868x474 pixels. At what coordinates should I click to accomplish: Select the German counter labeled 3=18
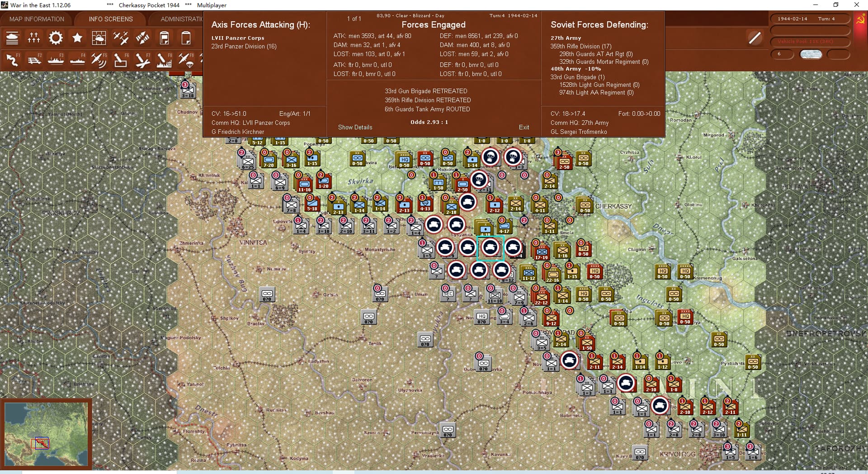tap(188, 90)
